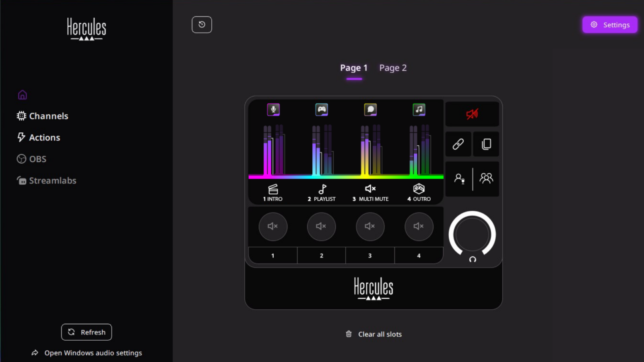Open the chat channel icon
This screenshot has height=362, width=644.
(x=370, y=109)
